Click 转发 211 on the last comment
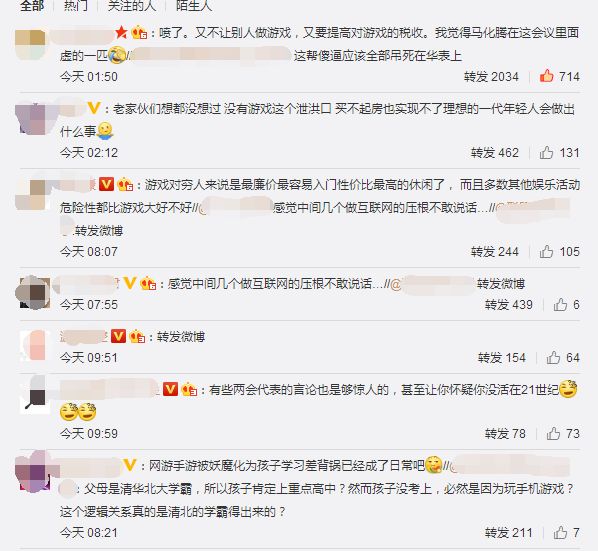 point(509,532)
